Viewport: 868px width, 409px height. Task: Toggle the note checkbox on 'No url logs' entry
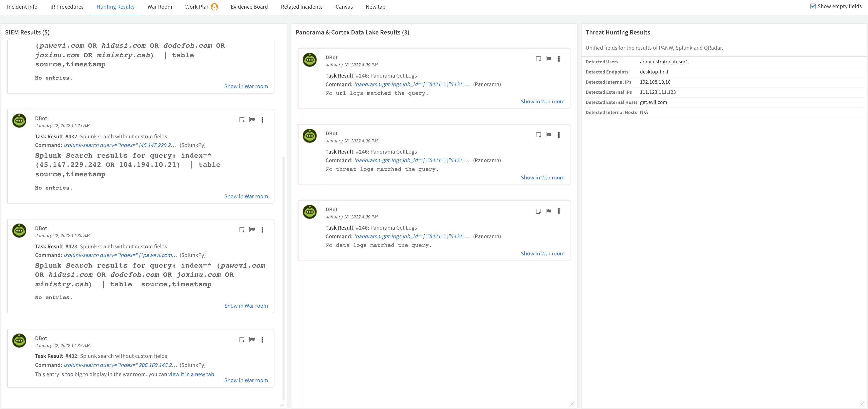(538, 59)
